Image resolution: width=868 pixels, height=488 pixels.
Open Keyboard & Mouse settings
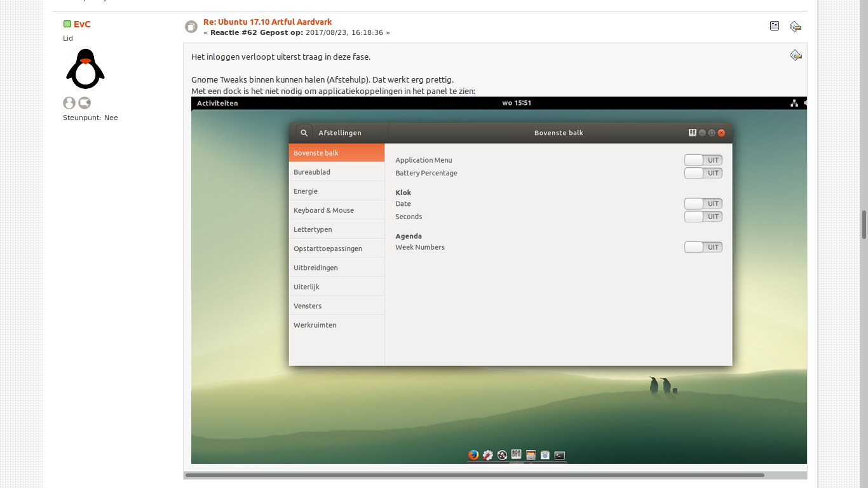click(337, 210)
